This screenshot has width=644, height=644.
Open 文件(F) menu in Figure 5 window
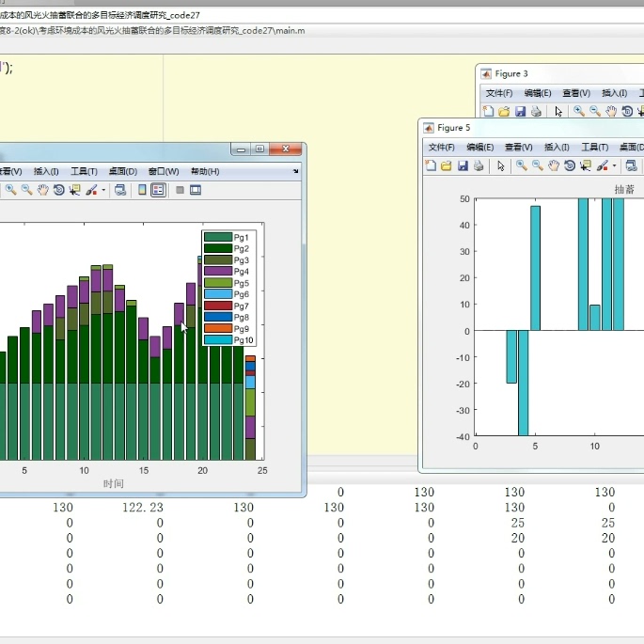pyautogui.click(x=442, y=147)
